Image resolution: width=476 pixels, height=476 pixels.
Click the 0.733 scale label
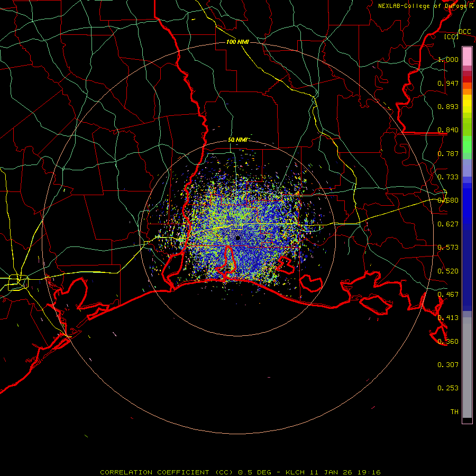[x=448, y=177]
